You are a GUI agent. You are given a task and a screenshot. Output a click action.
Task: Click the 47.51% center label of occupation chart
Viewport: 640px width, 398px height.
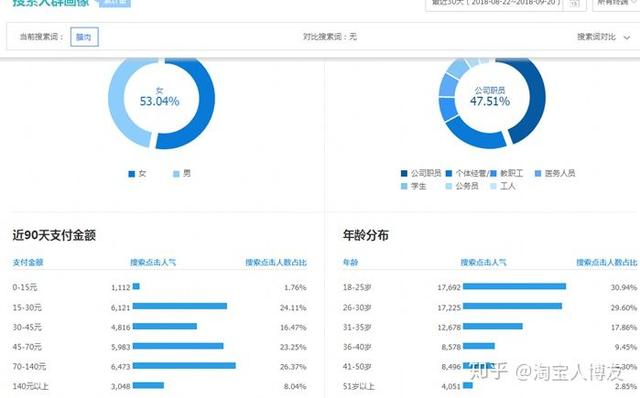[x=490, y=101]
